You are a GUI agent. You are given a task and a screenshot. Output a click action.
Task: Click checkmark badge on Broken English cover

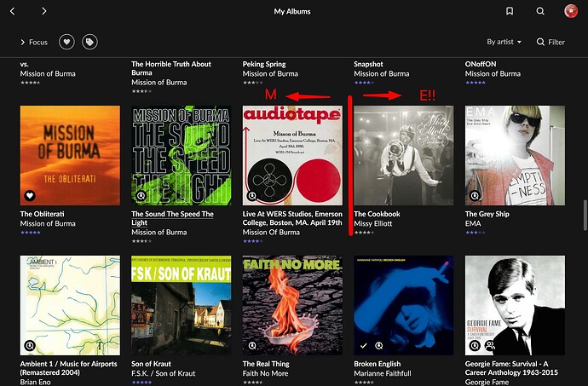pos(363,345)
